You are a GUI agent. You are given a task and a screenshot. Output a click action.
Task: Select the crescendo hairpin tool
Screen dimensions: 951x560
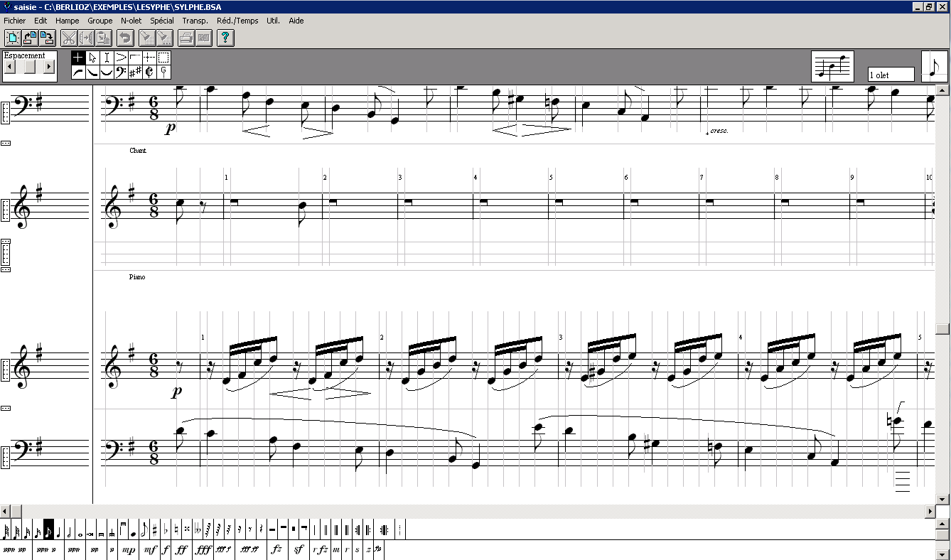121,58
